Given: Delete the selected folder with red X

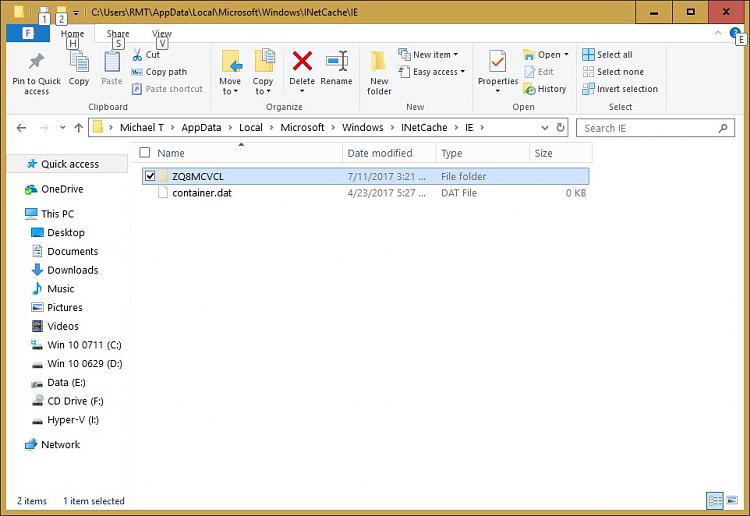Looking at the screenshot, I should coord(302,61).
